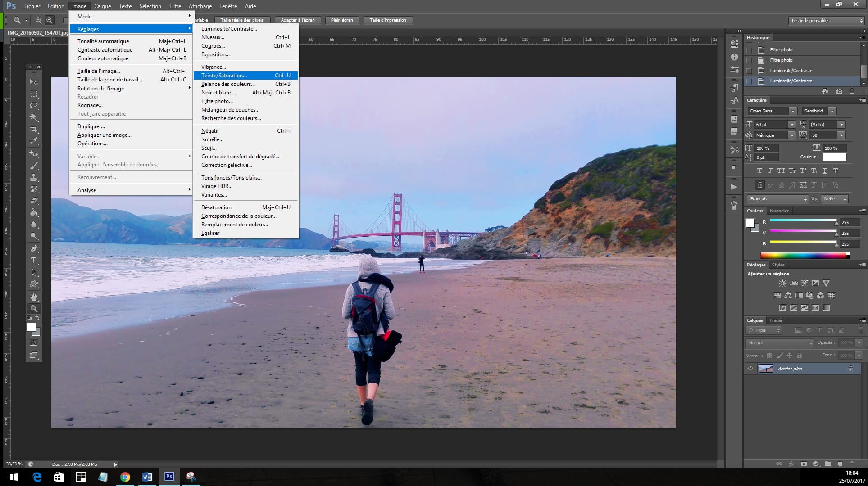Screen dimensions: 868x486
Task: Click the Adapter à l'écran button
Action: (297, 20)
